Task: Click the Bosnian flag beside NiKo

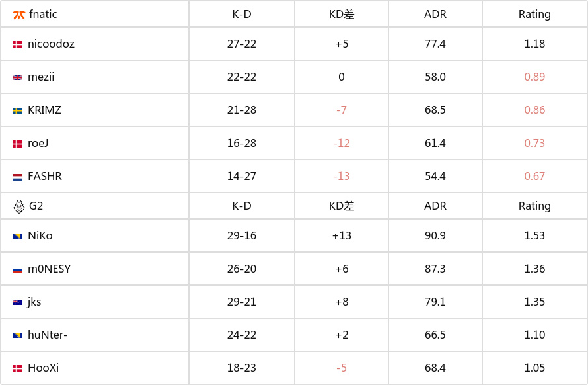Action: point(18,236)
